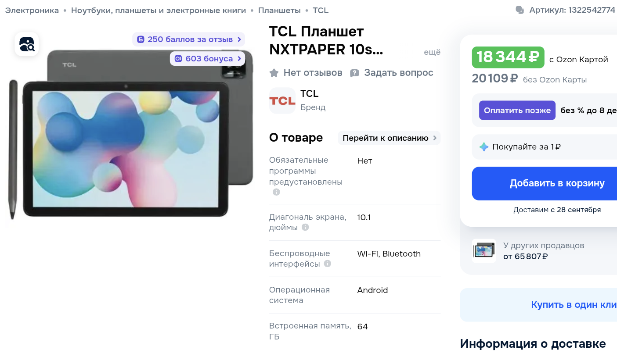Open info icon for Обязательные программы предустановлены

276,192
